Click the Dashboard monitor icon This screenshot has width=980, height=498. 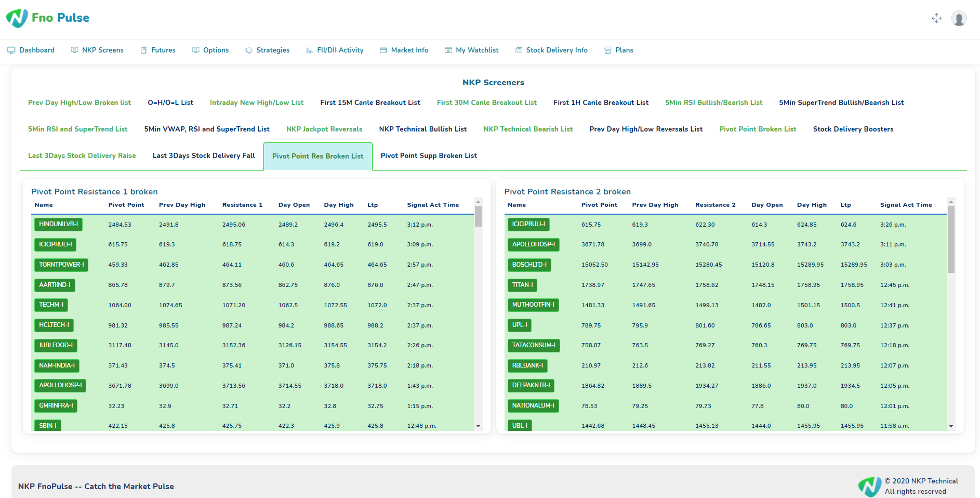(11, 50)
